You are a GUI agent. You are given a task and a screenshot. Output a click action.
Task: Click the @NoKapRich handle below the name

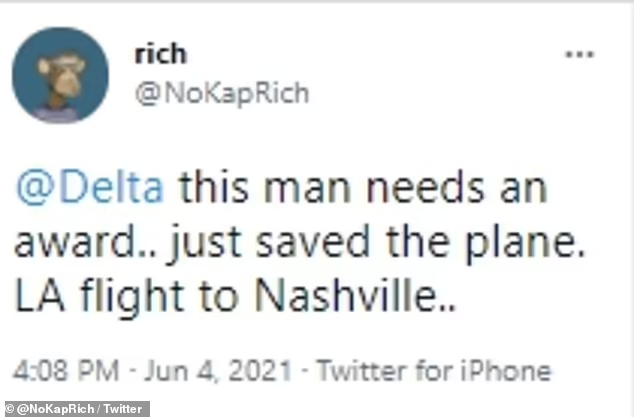221,93
